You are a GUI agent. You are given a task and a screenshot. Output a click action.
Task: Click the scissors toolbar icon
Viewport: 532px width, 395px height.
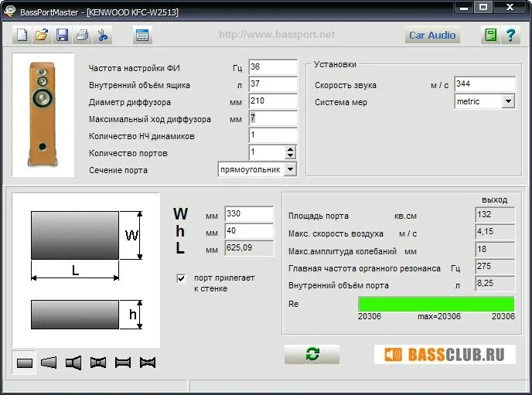(x=103, y=35)
